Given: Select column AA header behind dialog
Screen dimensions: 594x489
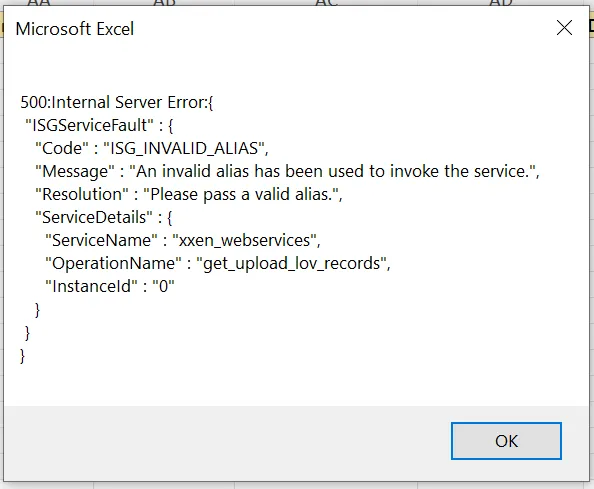Looking at the screenshot, I should (x=39, y=3).
